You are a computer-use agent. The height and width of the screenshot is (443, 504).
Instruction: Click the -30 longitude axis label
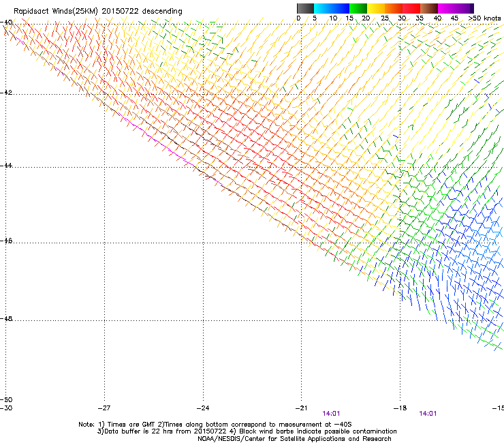6,408
